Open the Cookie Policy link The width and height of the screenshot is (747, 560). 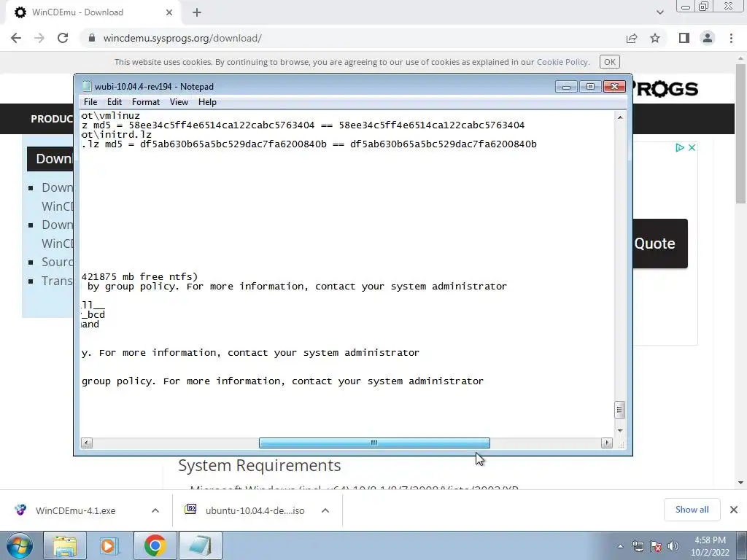click(562, 62)
